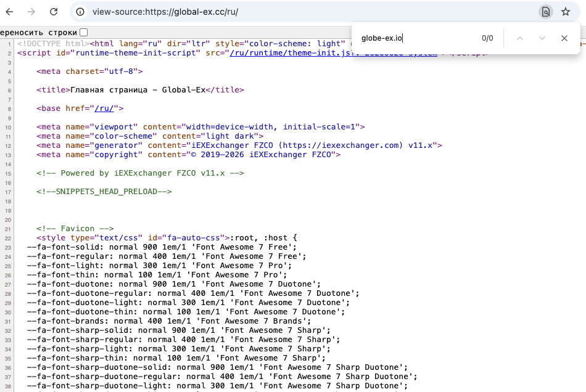Screen dimensions: 586x392
Task: Click the --fa-font-duotone-regular declaration
Action: pos(193,293)
